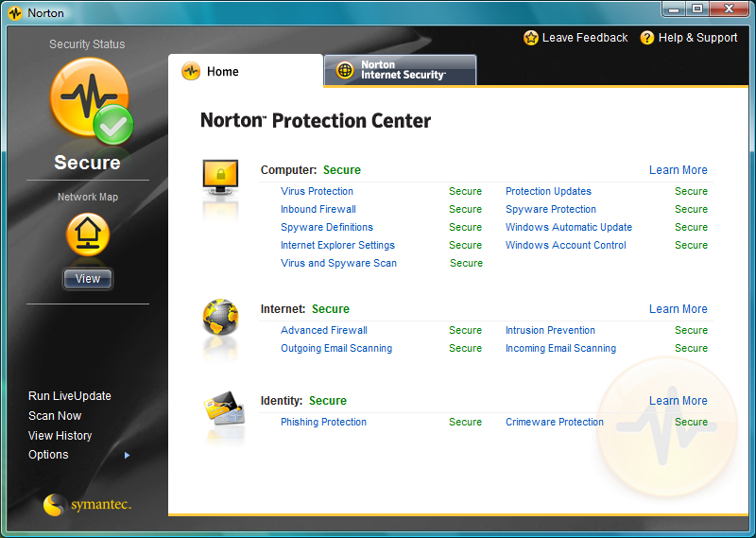
Task: Switch to the Home tab
Action: (246, 71)
